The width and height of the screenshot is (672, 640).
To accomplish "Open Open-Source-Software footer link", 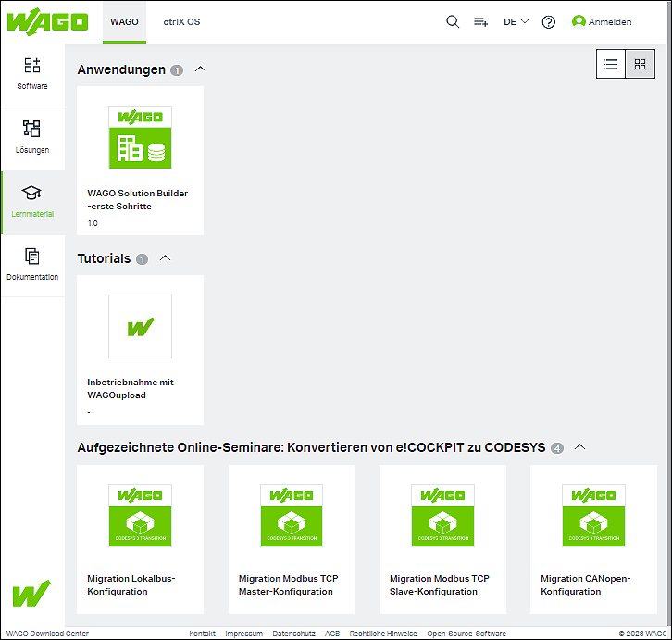I will (x=467, y=634).
